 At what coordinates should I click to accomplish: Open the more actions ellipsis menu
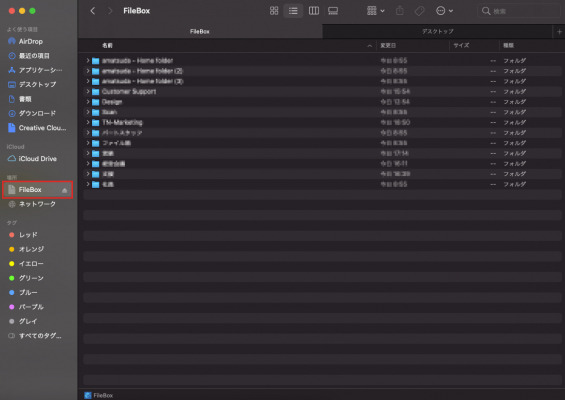444,11
